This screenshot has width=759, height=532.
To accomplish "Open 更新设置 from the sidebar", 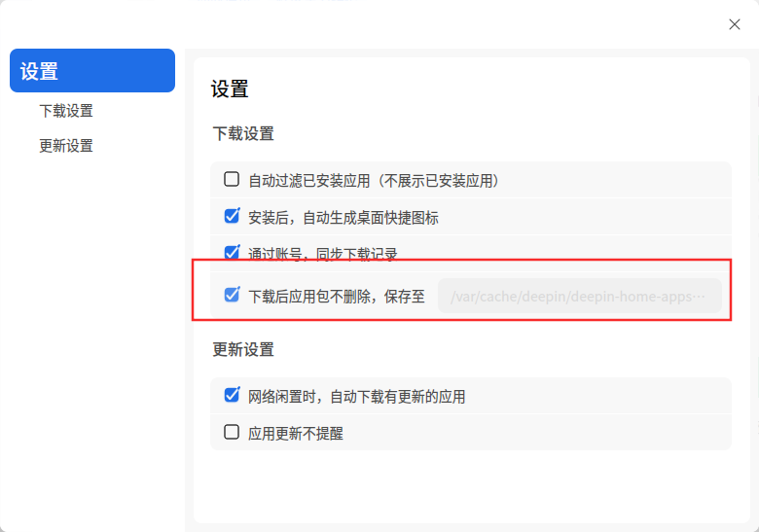I will [66, 146].
